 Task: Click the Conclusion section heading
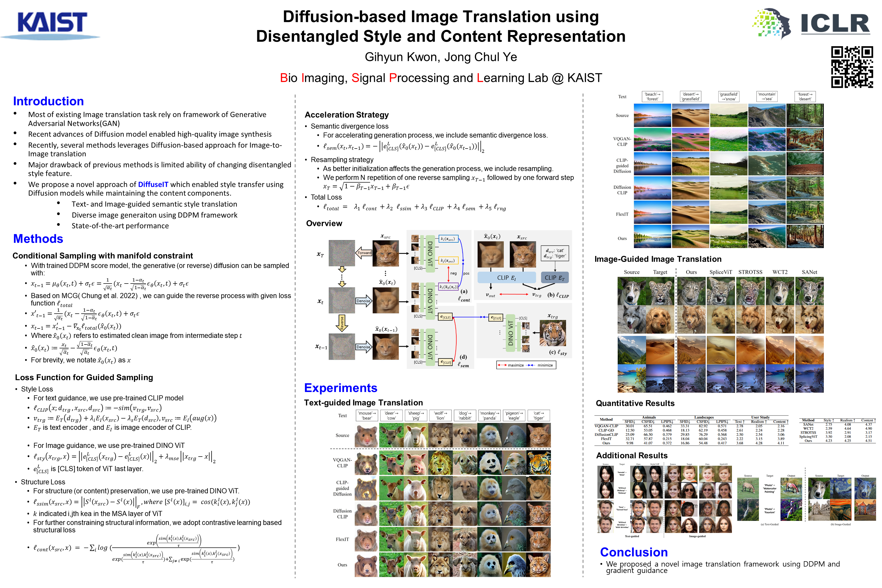(x=634, y=552)
